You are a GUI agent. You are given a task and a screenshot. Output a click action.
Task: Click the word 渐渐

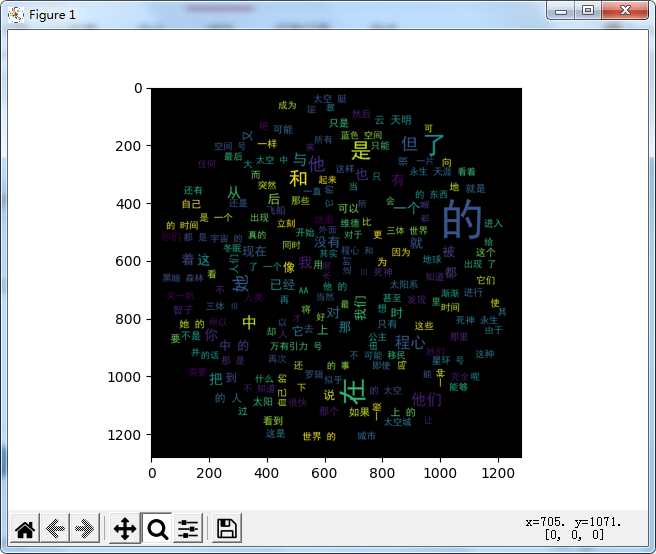[450, 293]
